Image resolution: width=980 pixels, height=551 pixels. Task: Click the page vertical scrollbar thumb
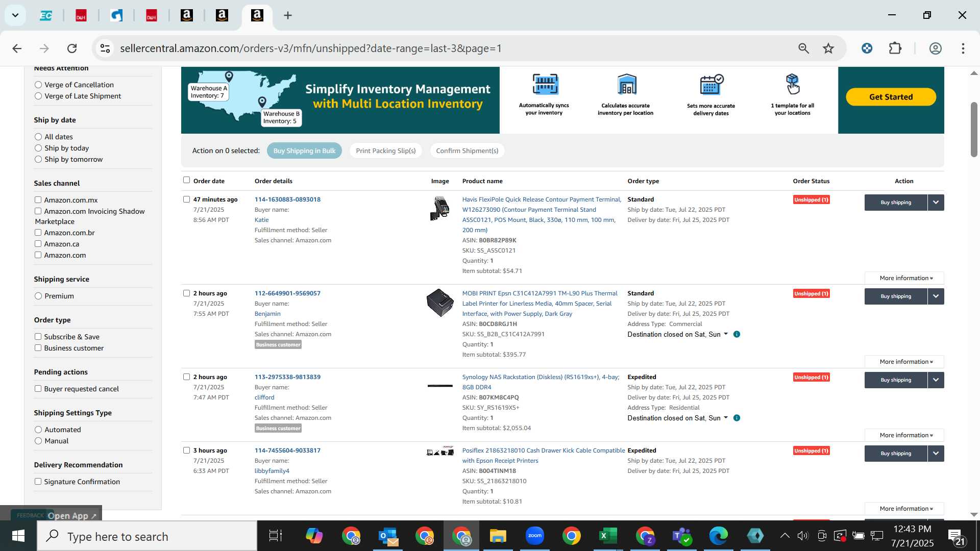pos(974,130)
